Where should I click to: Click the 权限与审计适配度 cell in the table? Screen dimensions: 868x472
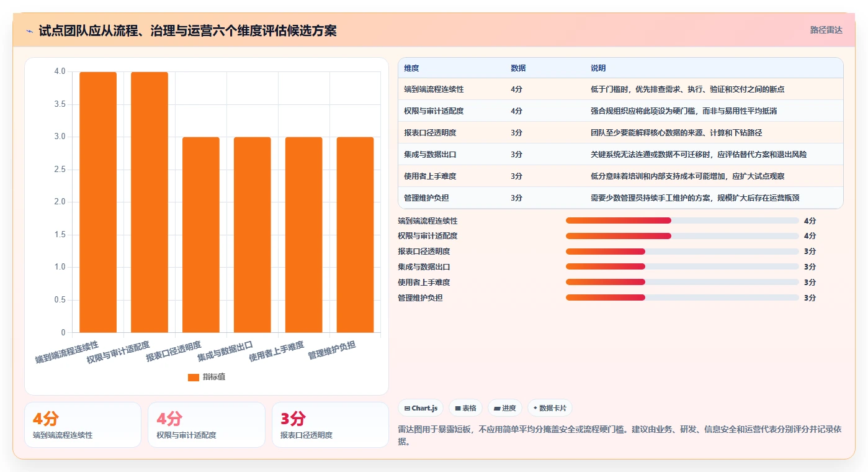[x=434, y=111]
